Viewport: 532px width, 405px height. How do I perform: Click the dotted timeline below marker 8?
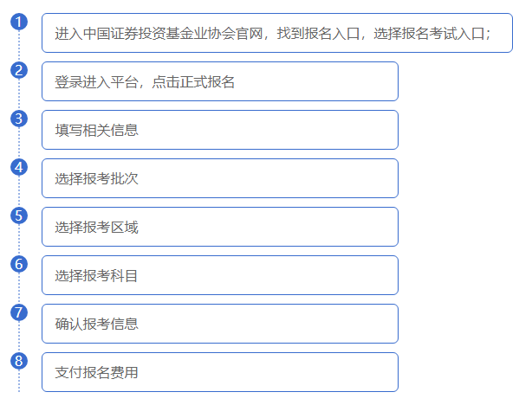(x=19, y=382)
